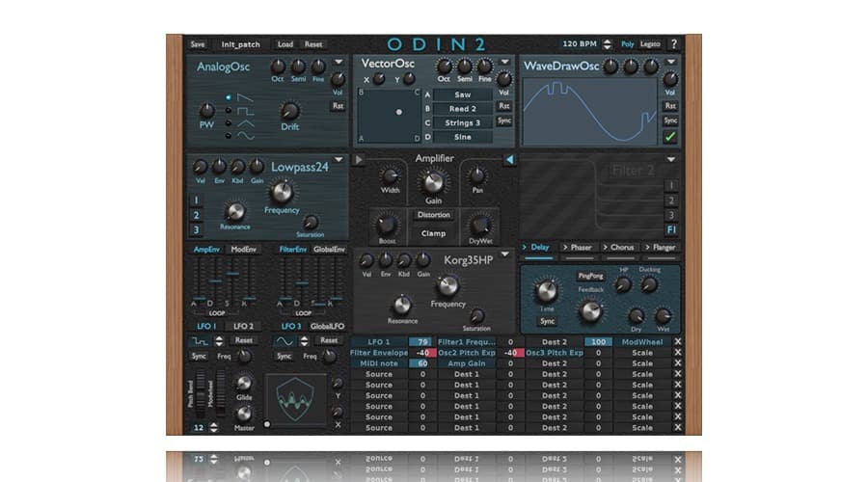
Task: Toggle Legato voice mode
Action: click(650, 44)
